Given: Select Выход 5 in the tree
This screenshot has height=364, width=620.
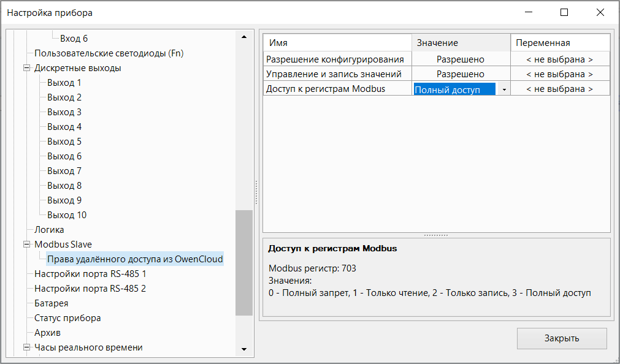Looking at the screenshot, I should [64, 142].
